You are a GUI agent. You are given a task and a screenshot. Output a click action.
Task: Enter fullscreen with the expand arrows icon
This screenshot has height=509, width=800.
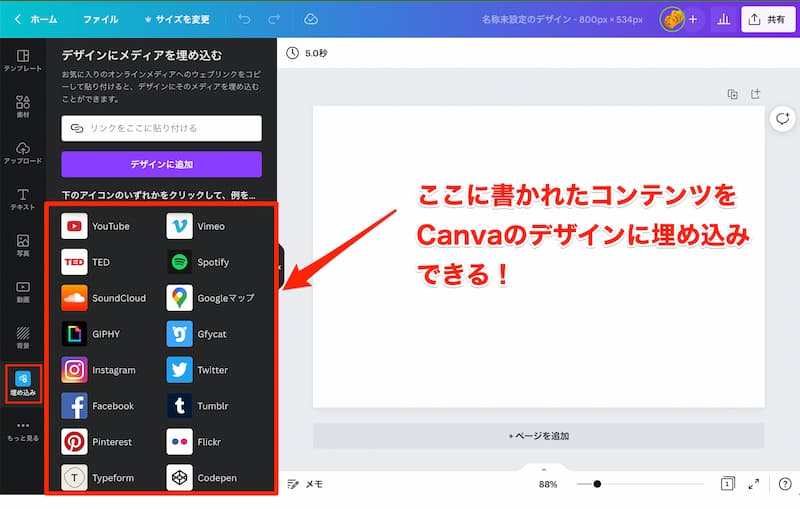point(754,484)
